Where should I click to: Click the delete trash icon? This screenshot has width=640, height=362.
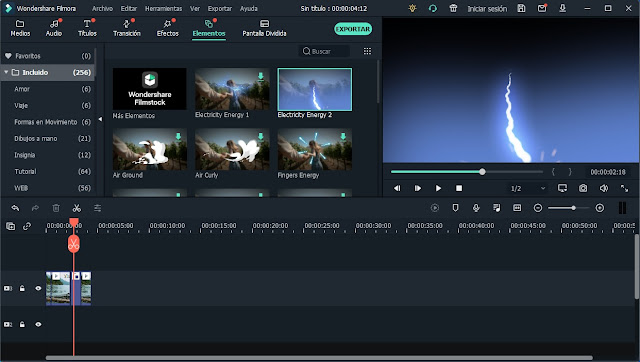(56, 208)
